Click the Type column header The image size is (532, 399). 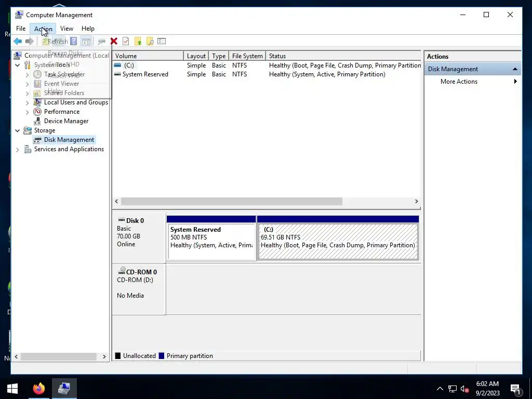219,56
